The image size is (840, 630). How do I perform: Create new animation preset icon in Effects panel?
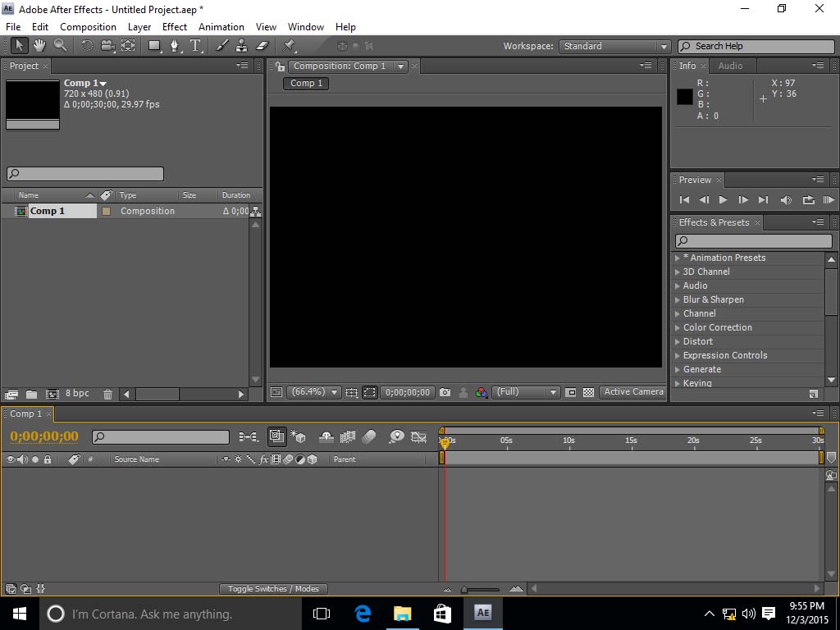[813, 395]
